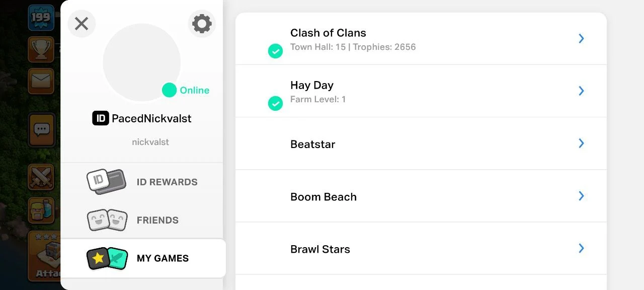
Task: Click the crossed swords icon
Action: coord(41,177)
